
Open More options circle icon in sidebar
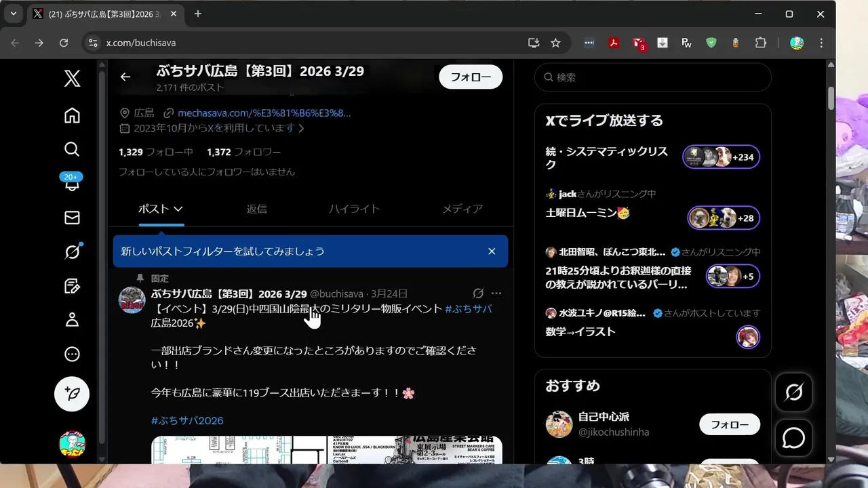click(x=72, y=354)
